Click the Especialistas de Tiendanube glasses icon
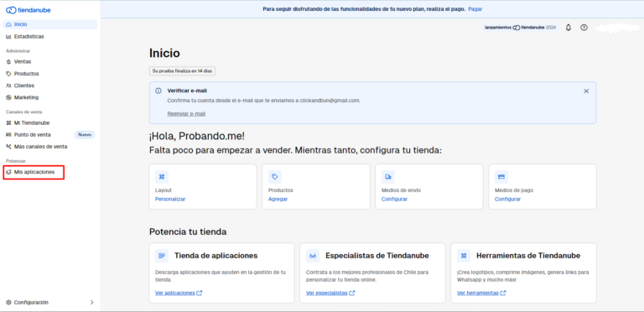The height and width of the screenshot is (312, 644). [x=313, y=256]
